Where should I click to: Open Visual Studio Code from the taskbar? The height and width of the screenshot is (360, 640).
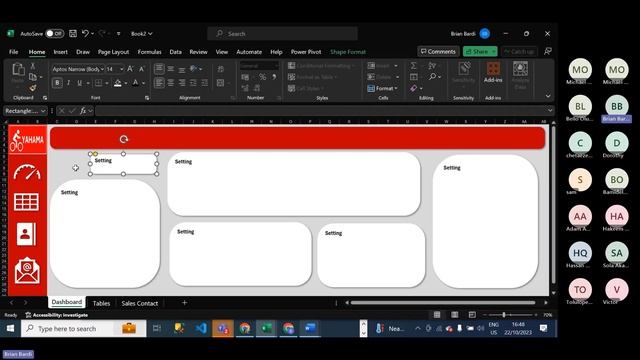point(201,328)
